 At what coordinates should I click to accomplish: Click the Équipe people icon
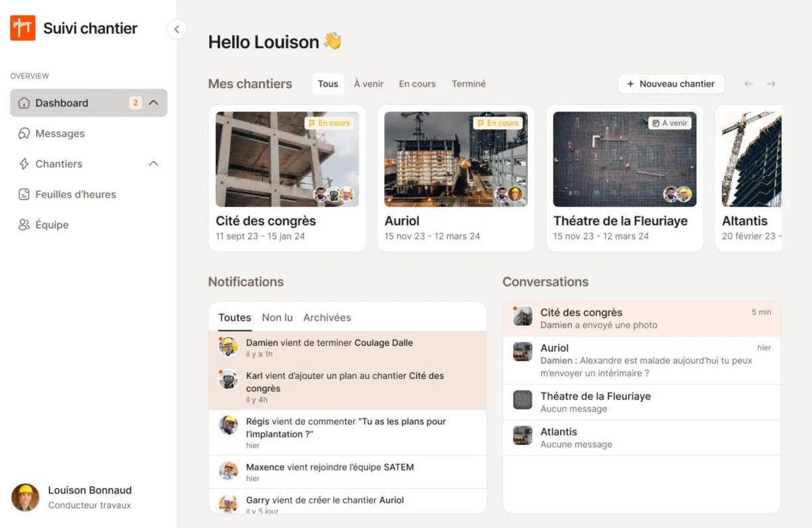coord(24,225)
